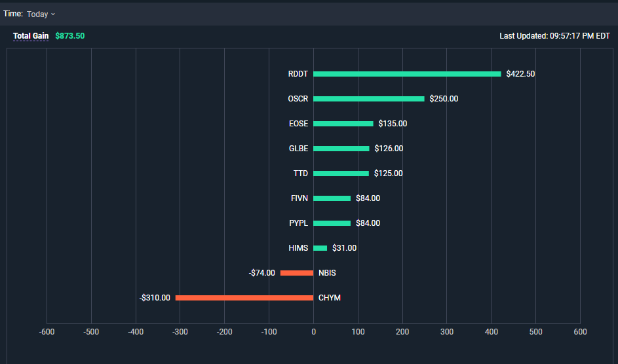The width and height of the screenshot is (618, 364).
Task: Click the GLBE ticker label
Action: [x=298, y=149]
